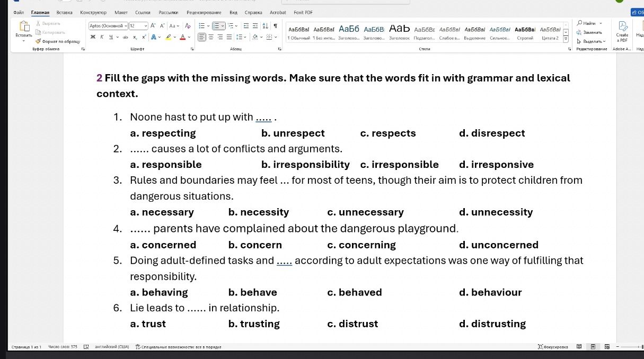This screenshot has height=359, width=644.
Task: Toggle bold formatting (Ж) in ribbon
Action: click(x=93, y=37)
